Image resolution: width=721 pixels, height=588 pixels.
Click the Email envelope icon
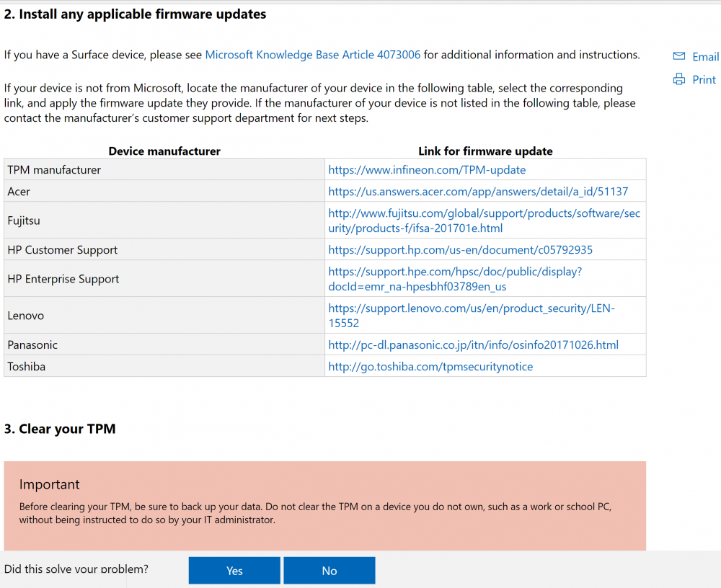(678, 56)
